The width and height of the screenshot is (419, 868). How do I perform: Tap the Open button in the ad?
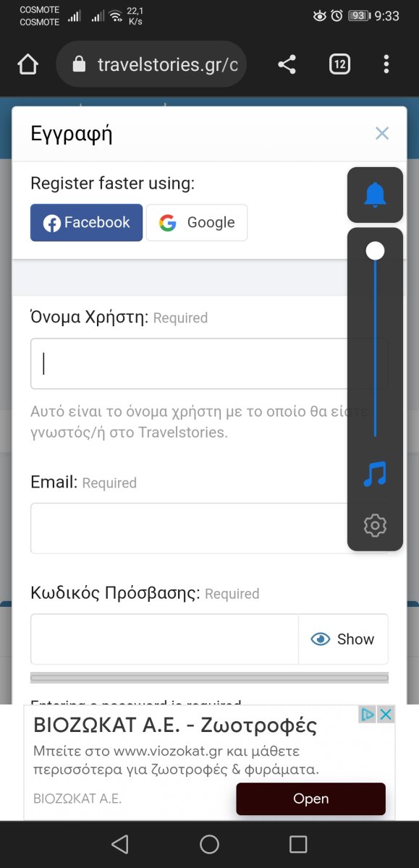click(310, 799)
